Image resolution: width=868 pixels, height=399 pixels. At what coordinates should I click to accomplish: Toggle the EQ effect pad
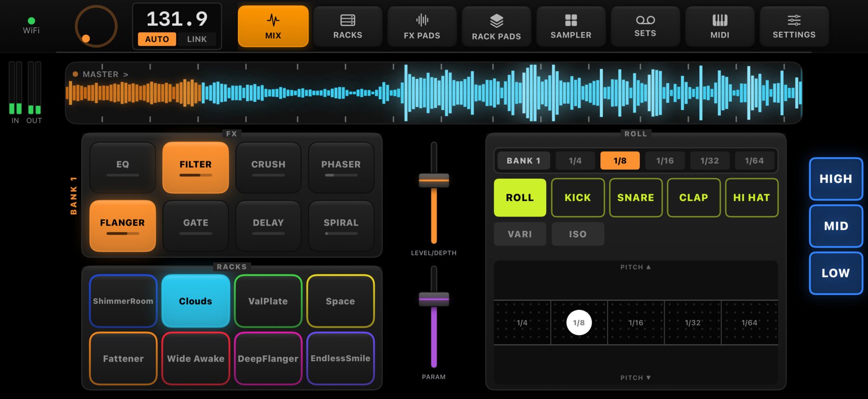click(x=122, y=167)
